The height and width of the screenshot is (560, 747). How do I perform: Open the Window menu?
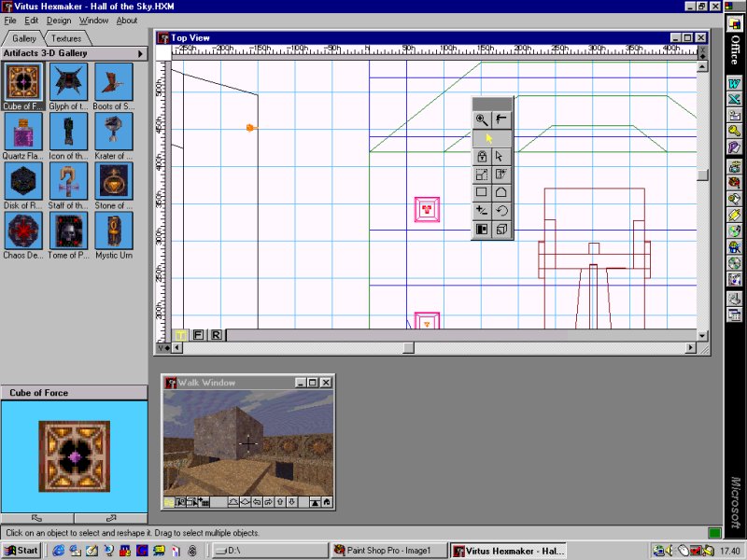click(93, 21)
